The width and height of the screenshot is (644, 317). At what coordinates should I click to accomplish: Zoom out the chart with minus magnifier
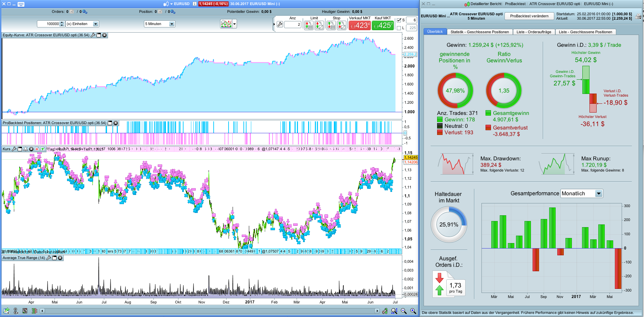404,311
